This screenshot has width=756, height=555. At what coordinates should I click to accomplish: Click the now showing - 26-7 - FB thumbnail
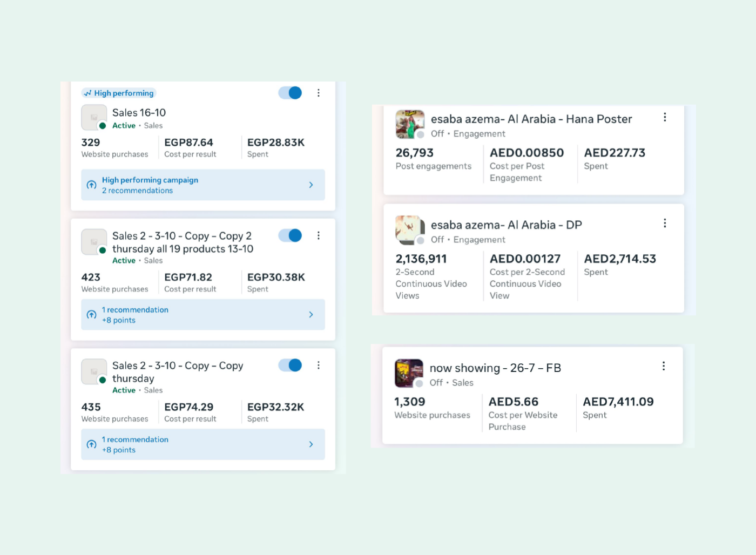pos(409,374)
